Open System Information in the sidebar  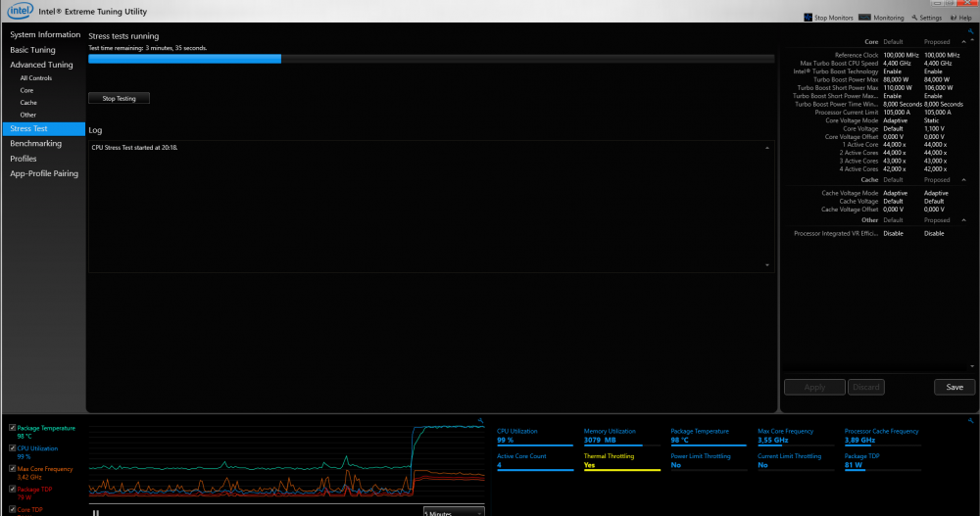(x=45, y=34)
